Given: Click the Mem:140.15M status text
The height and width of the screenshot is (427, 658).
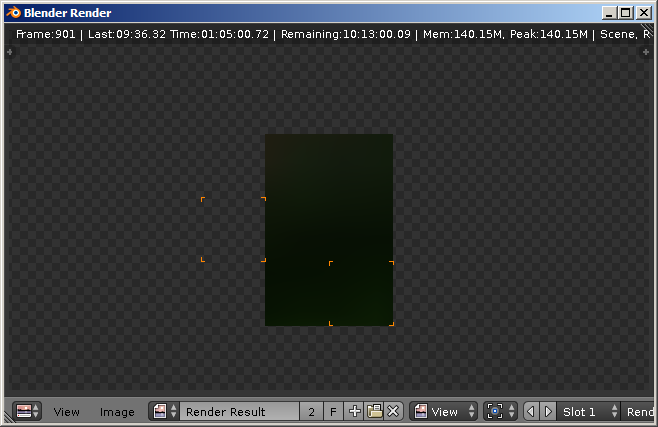Looking at the screenshot, I should click(463, 34).
